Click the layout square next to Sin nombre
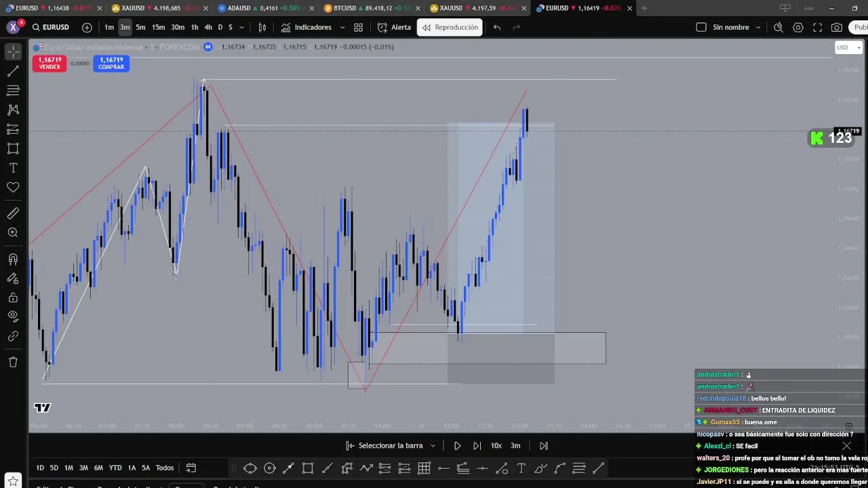This screenshot has width=868, height=488. click(x=701, y=27)
